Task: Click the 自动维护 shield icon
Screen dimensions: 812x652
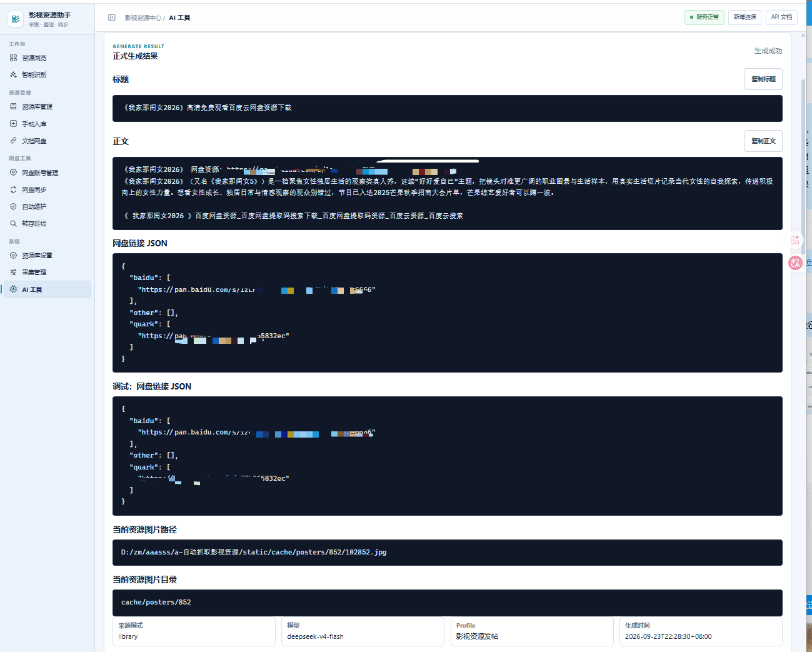Action: pyautogui.click(x=13, y=206)
